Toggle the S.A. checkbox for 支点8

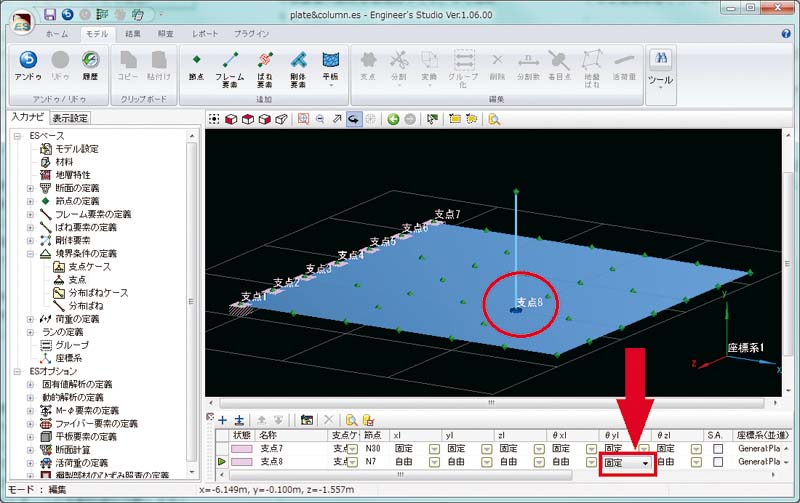pyautogui.click(x=718, y=462)
